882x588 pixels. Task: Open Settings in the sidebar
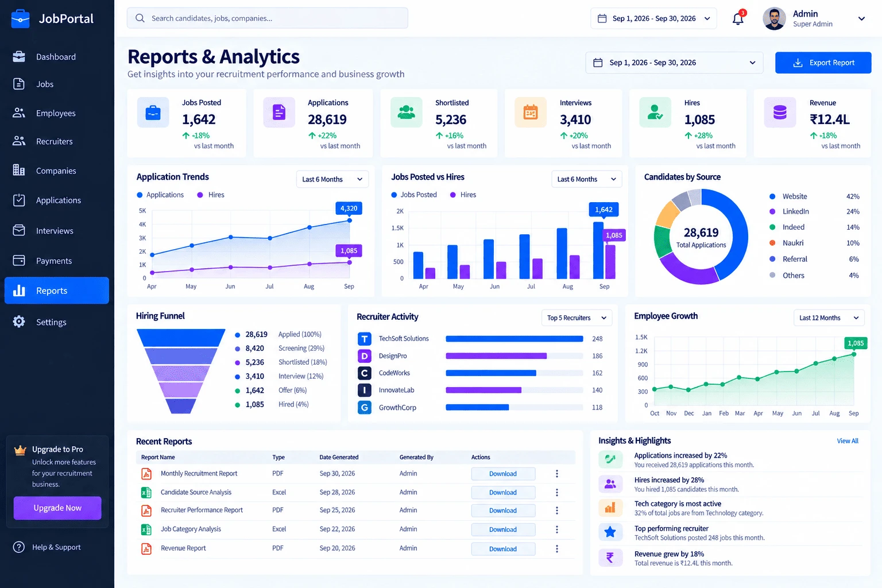tap(56, 322)
